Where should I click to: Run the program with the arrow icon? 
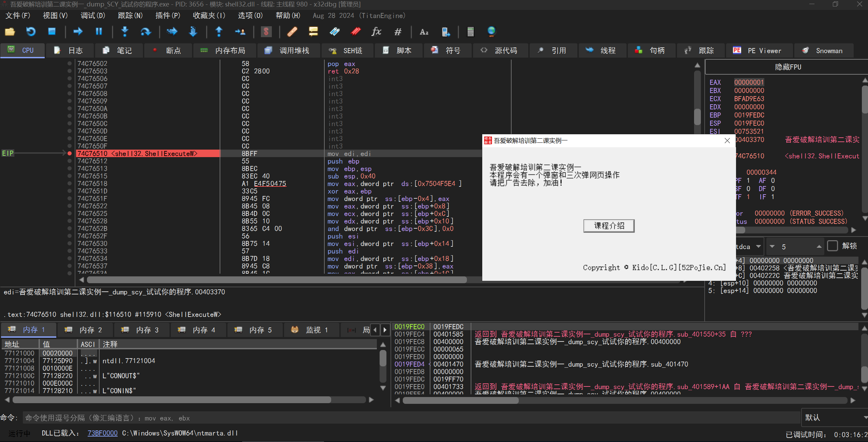coord(78,32)
